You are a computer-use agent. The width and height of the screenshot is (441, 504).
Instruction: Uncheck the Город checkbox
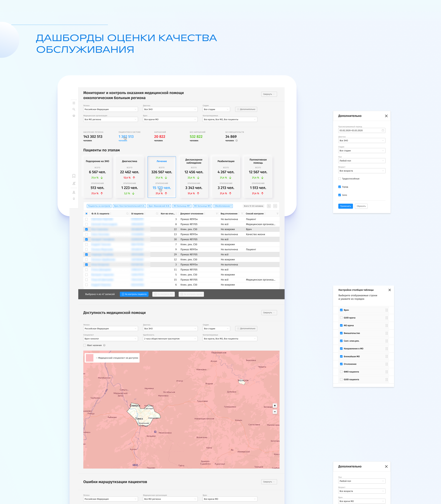point(340,187)
